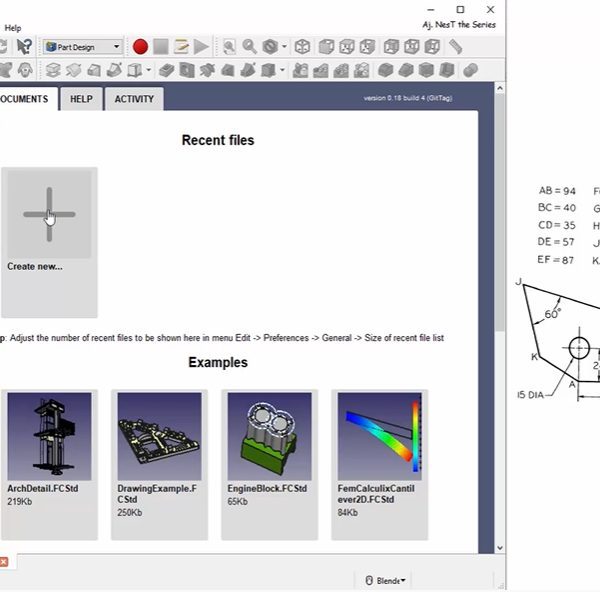Open the edit macro notepad icon
600x592 pixels.
[x=181, y=47]
